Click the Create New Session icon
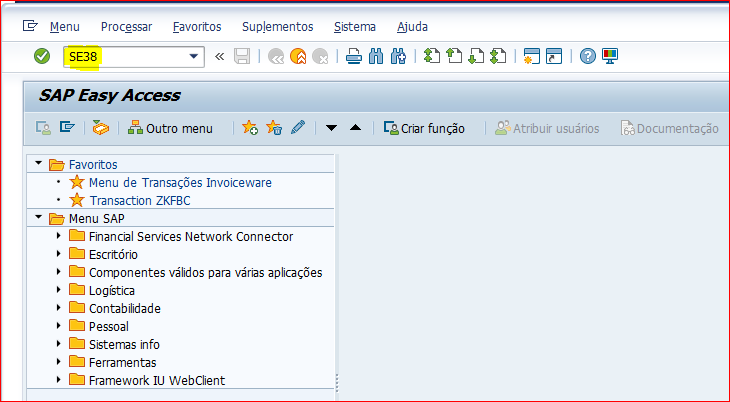 coord(532,56)
